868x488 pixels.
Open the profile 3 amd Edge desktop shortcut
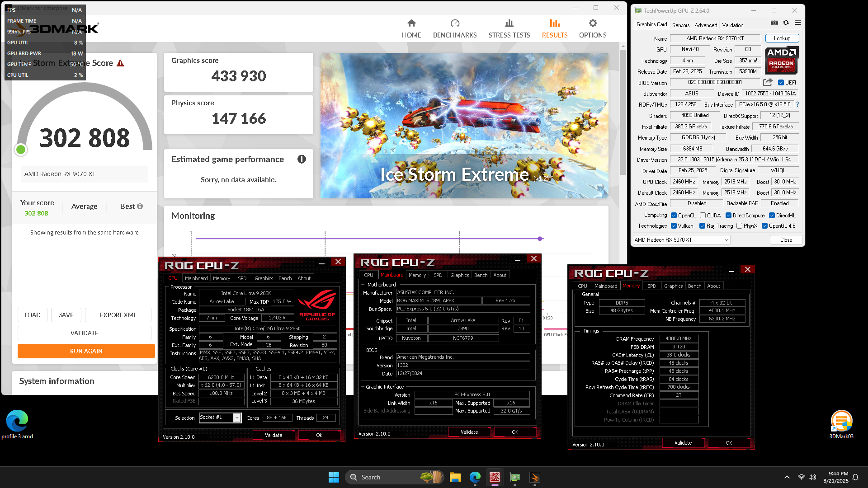(17, 425)
